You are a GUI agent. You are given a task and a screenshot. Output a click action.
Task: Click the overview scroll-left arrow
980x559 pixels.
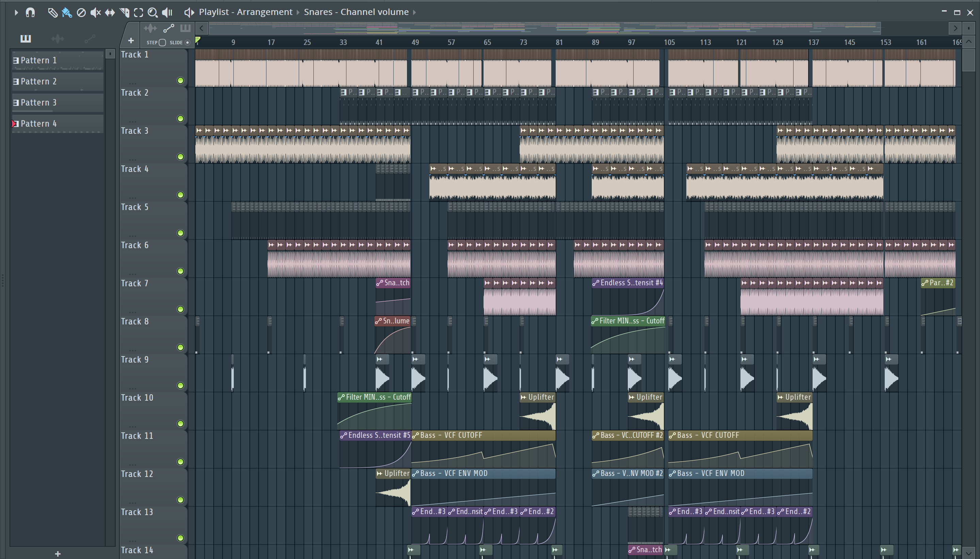201,28
